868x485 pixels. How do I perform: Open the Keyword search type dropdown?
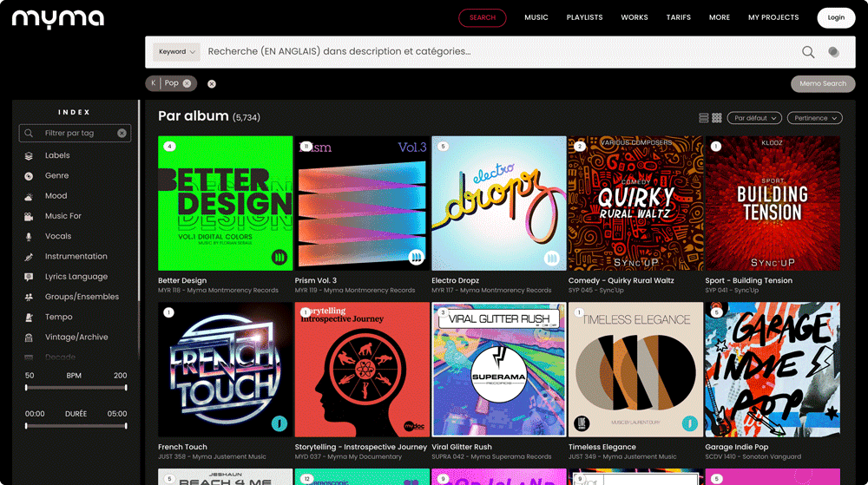point(176,52)
